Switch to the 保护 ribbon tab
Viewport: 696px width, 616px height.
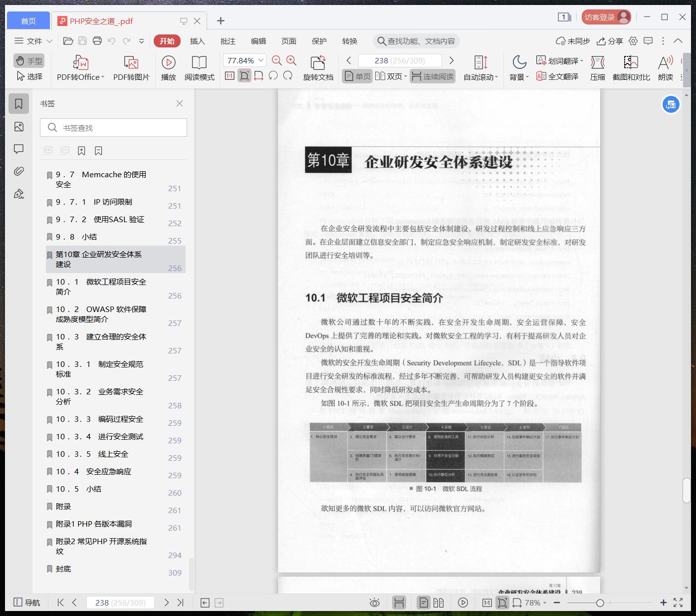[x=319, y=41]
